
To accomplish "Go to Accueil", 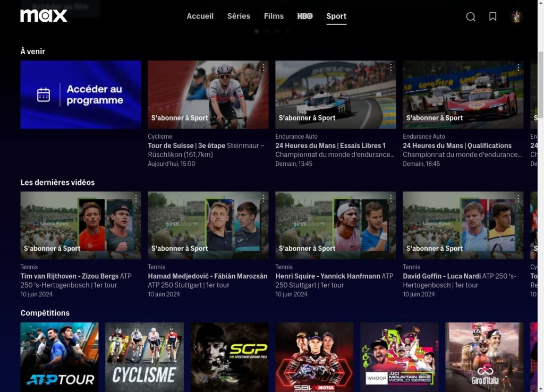I will coord(200,16).
